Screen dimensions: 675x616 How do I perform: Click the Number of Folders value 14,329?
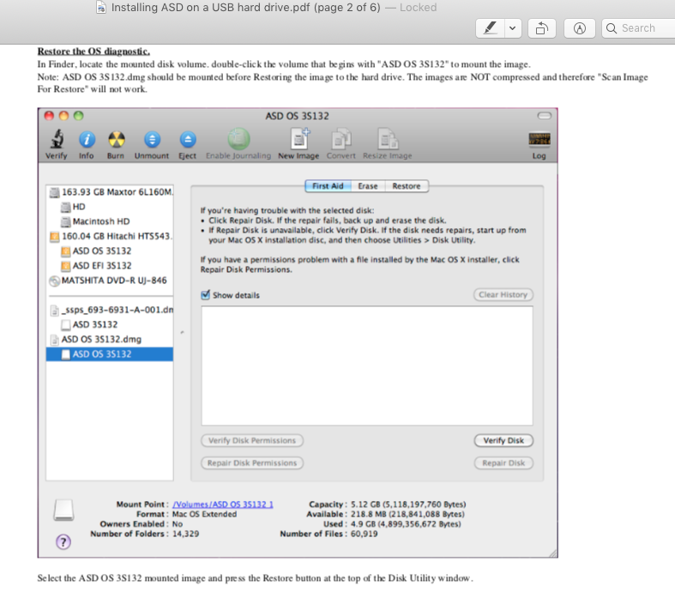point(185,534)
